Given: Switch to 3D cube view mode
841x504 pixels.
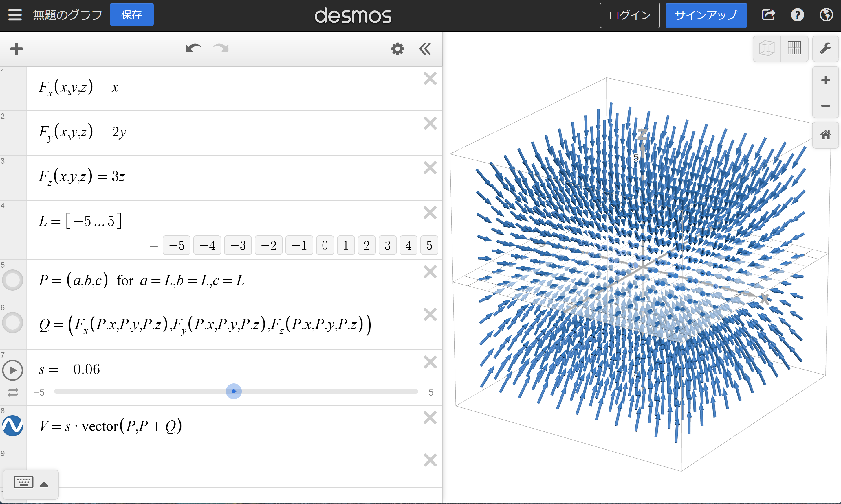Looking at the screenshot, I should click(x=767, y=49).
